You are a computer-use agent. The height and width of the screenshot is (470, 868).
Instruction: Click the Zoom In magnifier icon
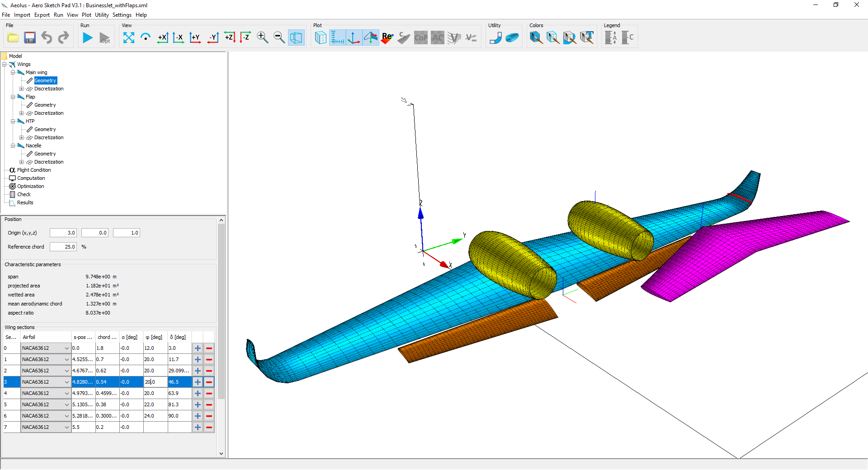tap(262, 38)
